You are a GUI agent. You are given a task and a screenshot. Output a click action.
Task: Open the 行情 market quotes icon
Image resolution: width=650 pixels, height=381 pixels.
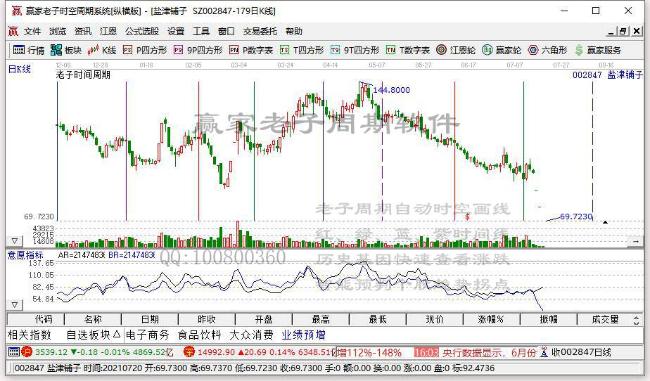click(28, 50)
